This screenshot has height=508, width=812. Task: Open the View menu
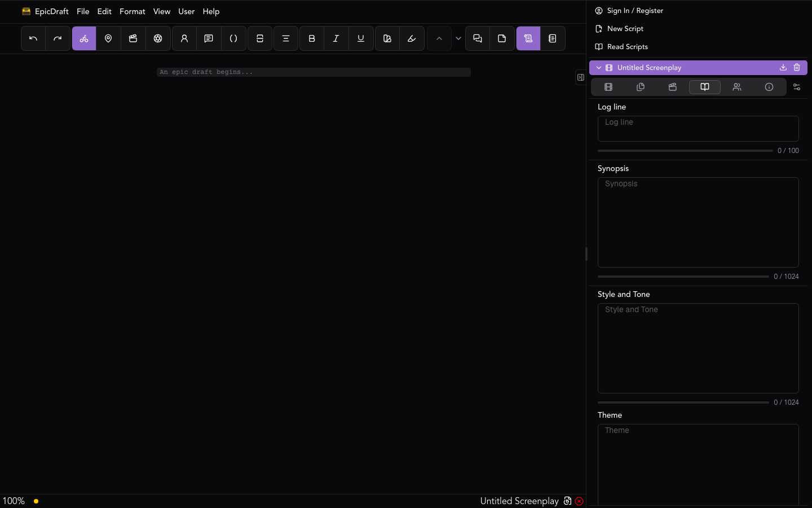pyautogui.click(x=162, y=11)
